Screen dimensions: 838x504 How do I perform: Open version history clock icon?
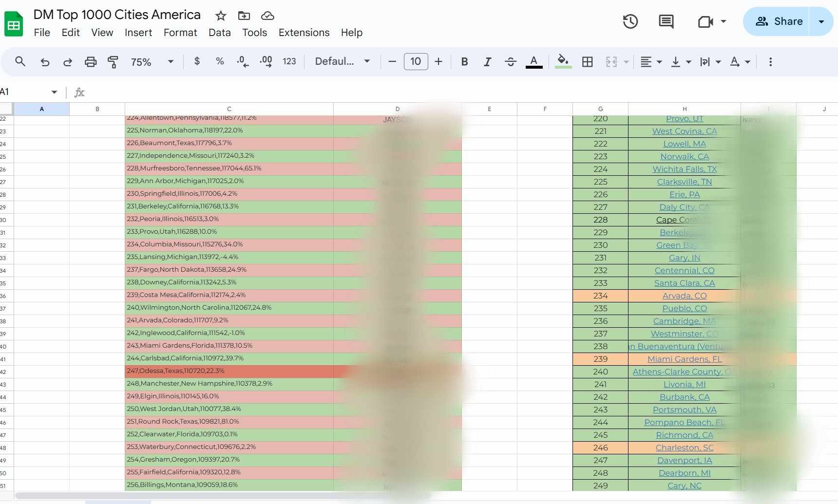(x=630, y=21)
